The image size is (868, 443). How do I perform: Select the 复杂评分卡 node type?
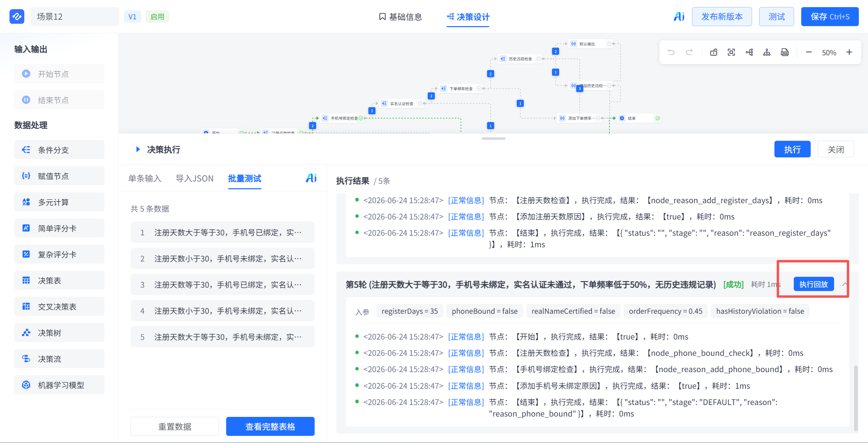click(59, 254)
